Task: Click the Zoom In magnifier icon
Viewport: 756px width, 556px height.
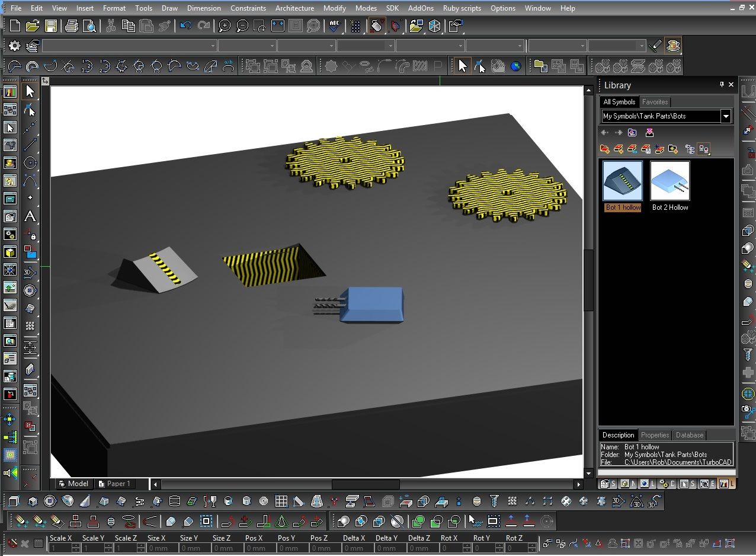Action: (x=225, y=26)
